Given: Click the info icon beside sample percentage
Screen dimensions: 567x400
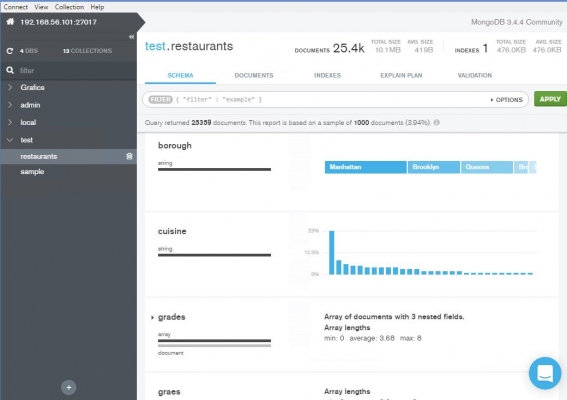Looking at the screenshot, I should [x=437, y=123].
